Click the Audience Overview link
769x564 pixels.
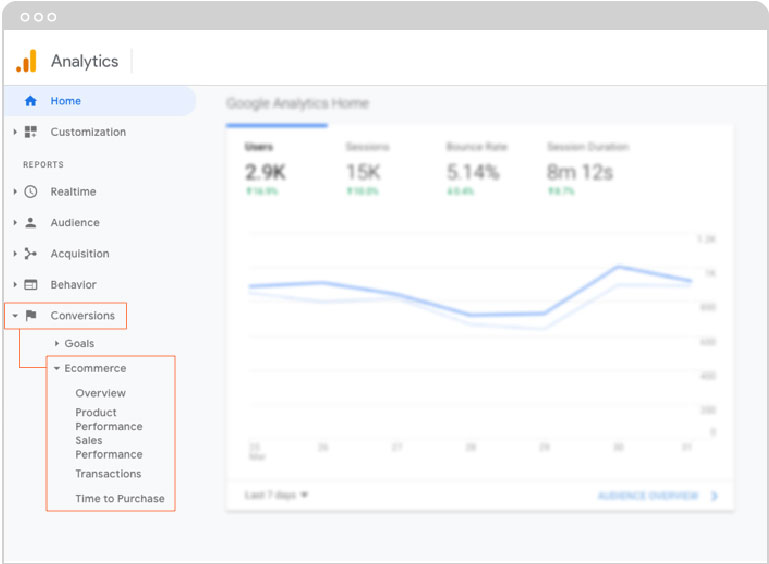click(x=647, y=495)
